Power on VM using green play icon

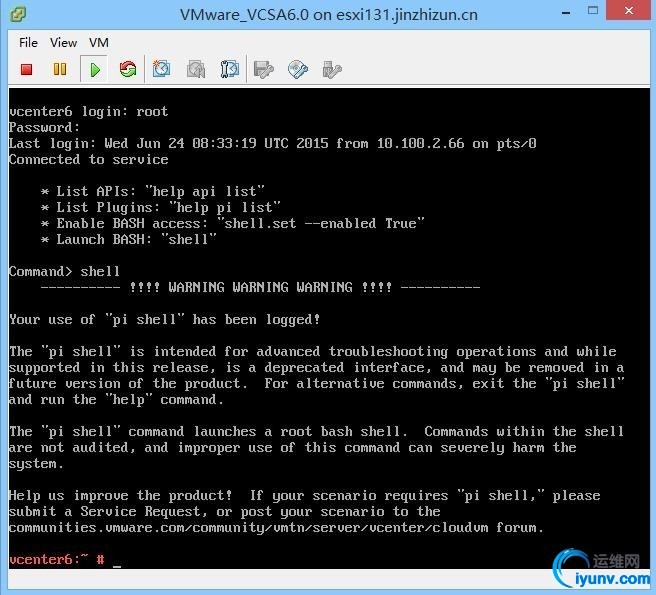95,69
